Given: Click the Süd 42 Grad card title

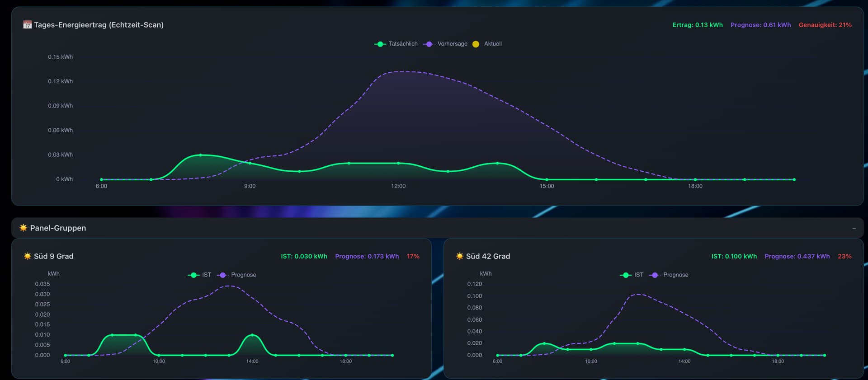Looking at the screenshot, I should pos(488,256).
